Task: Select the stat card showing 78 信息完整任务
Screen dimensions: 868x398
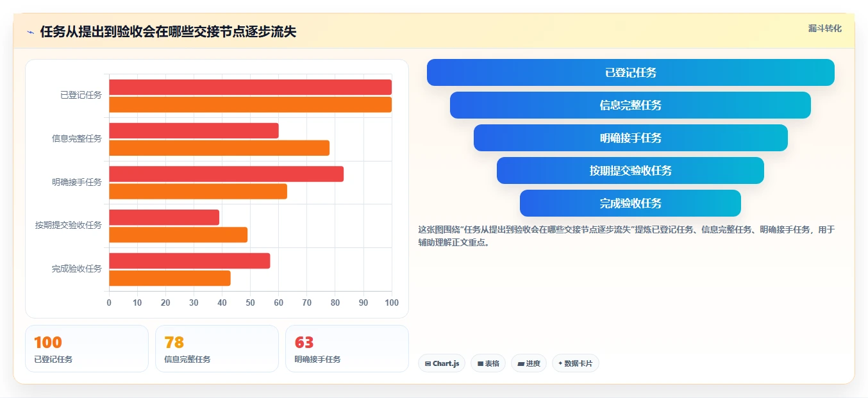Action: coord(217,349)
